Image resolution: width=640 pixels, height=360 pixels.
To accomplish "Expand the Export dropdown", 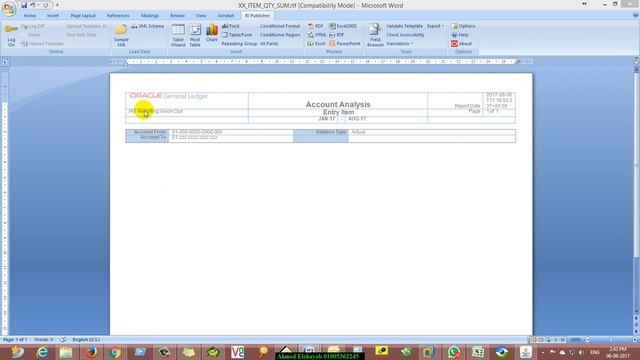I will click(436, 26).
